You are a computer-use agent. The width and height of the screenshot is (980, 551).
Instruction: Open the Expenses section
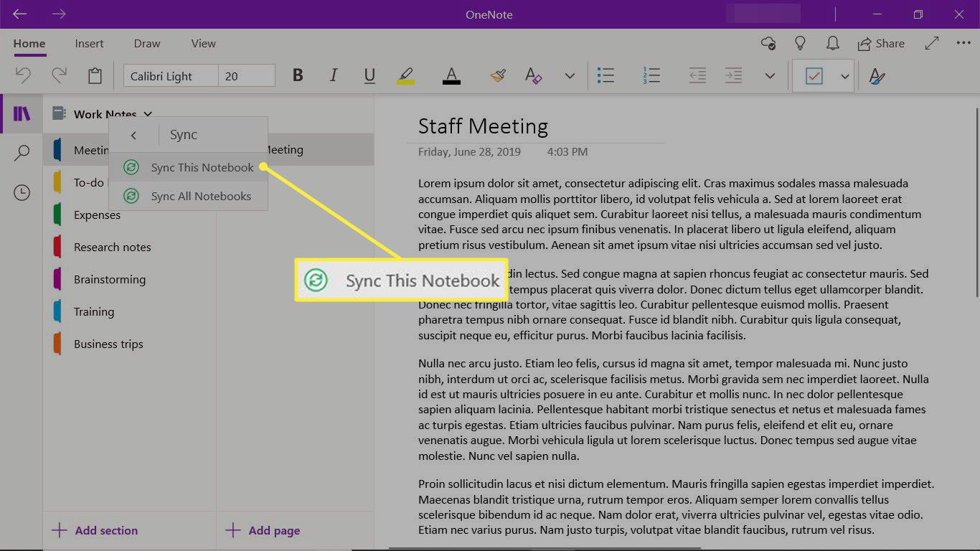[x=130, y=215]
